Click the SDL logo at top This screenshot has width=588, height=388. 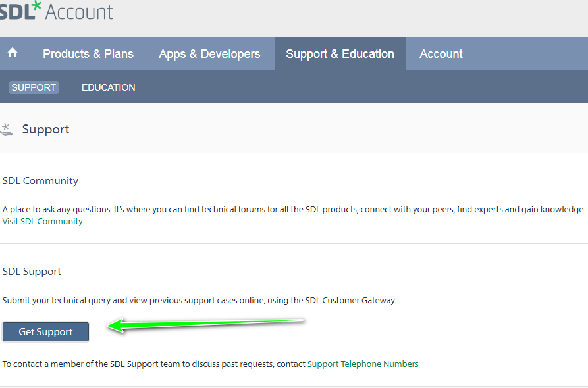20,11
